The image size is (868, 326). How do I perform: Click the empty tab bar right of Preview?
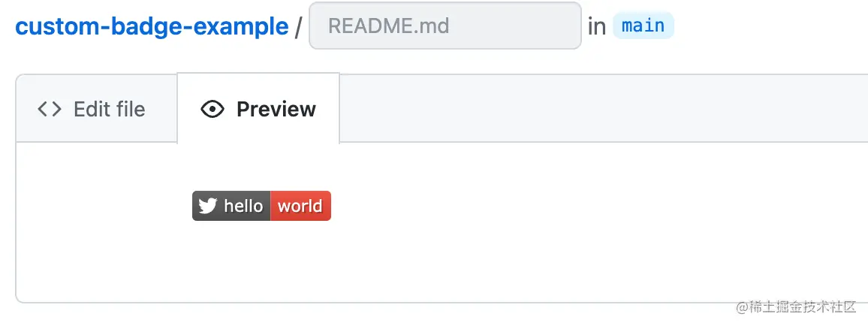click(x=604, y=108)
